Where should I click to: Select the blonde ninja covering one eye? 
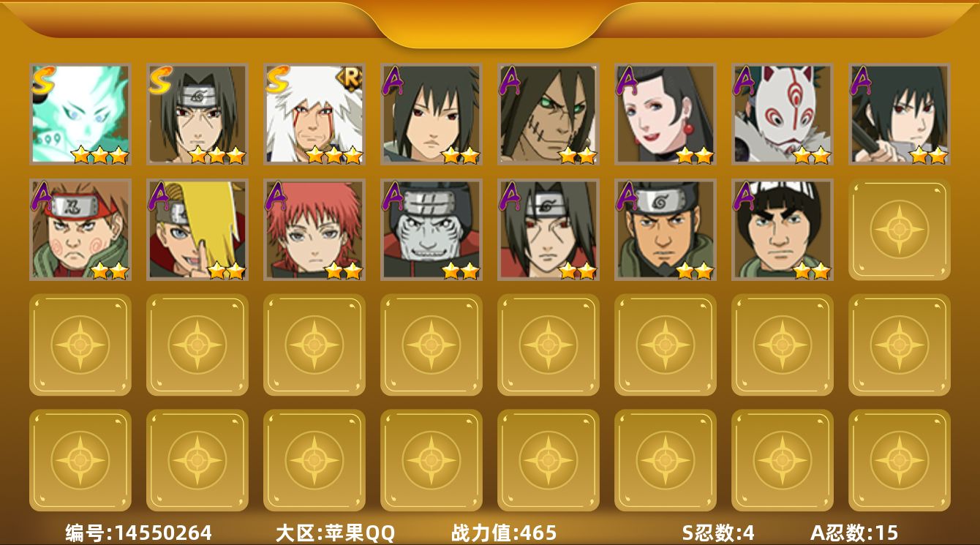pos(197,230)
